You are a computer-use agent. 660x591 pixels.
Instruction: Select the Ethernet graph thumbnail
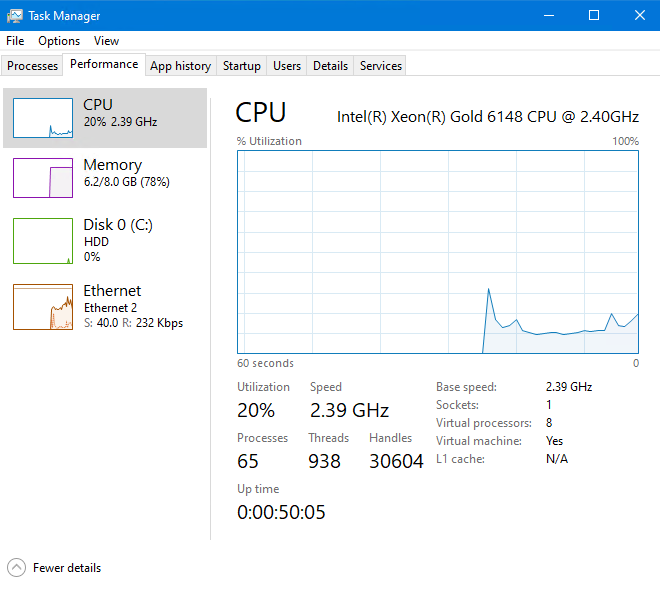[x=43, y=307]
